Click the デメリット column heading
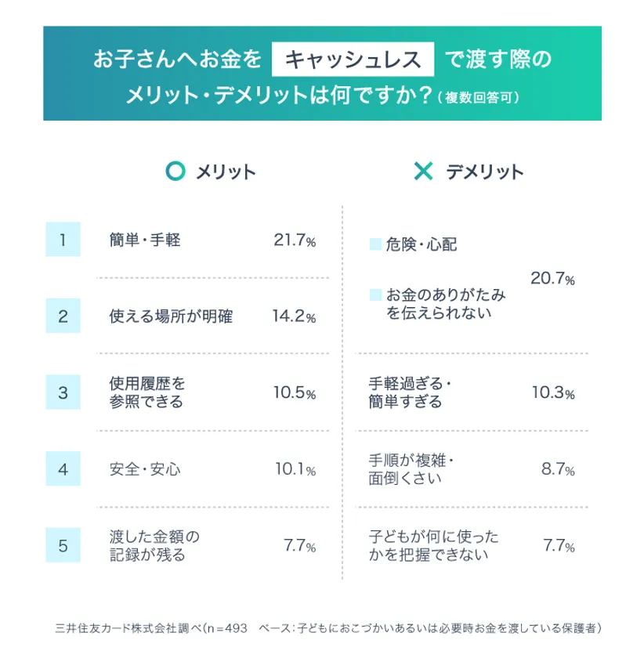This screenshot has height=658, width=644. pyautogui.click(x=485, y=172)
